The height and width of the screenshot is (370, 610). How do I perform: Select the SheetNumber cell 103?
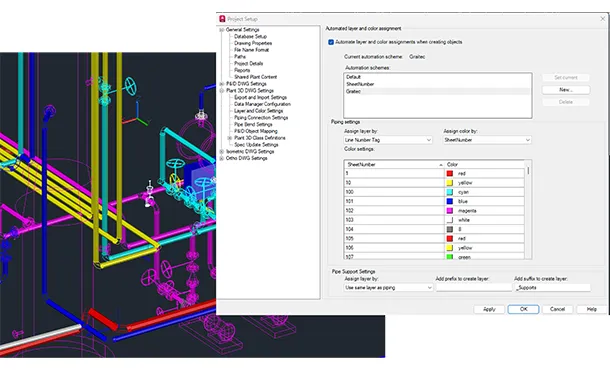click(x=394, y=220)
